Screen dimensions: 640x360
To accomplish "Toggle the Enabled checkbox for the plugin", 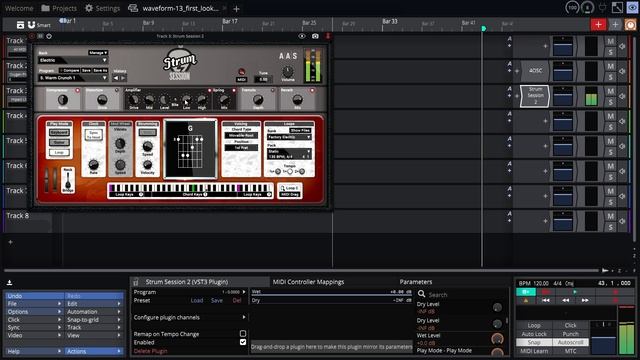I will coord(243,342).
